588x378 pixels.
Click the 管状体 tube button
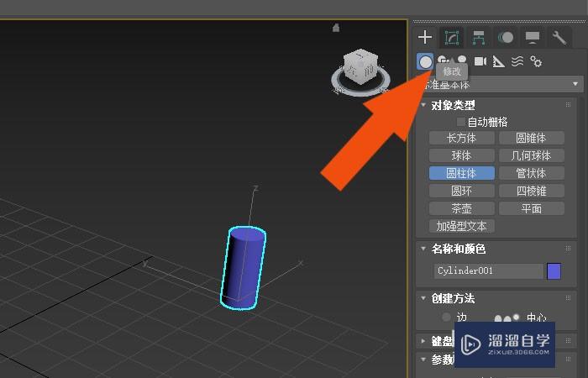point(532,173)
